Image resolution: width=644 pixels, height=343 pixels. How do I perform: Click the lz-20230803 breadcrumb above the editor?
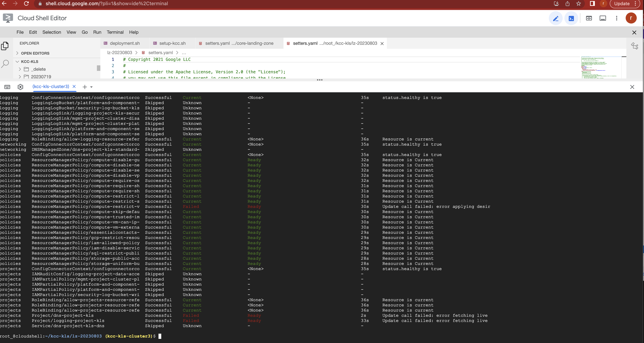[120, 52]
